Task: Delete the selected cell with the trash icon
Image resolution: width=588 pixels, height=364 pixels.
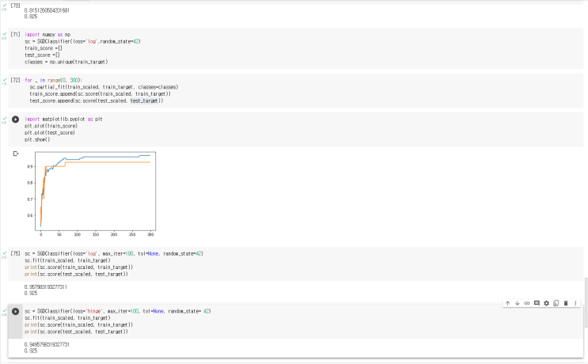Action: [566, 303]
